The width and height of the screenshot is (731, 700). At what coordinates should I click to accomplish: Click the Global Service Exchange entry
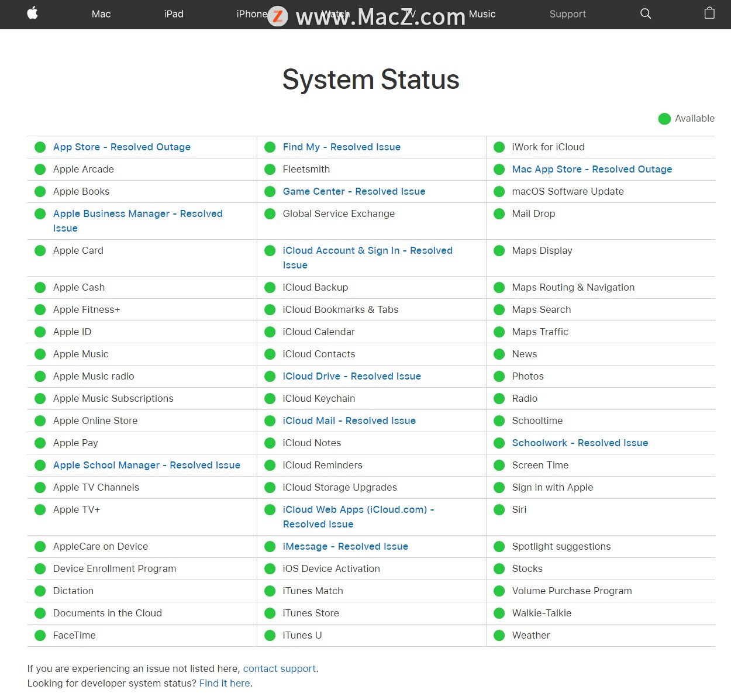click(x=339, y=214)
